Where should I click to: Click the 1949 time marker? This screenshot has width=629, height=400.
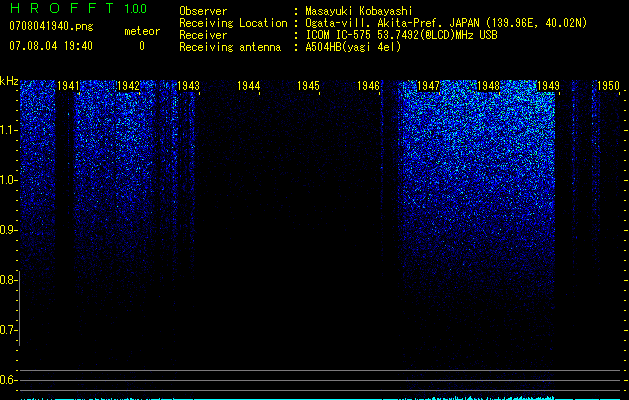tap(548, 86)
